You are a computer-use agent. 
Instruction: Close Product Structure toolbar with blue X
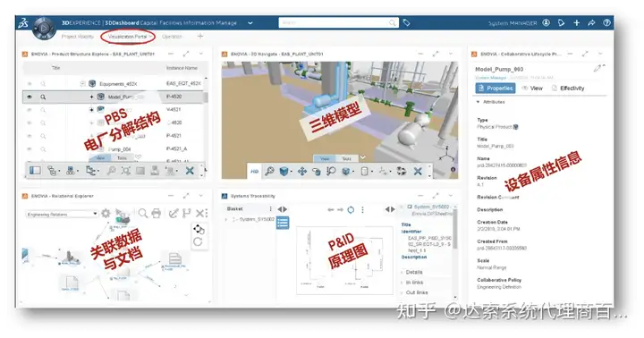click(x=190, y=171)
